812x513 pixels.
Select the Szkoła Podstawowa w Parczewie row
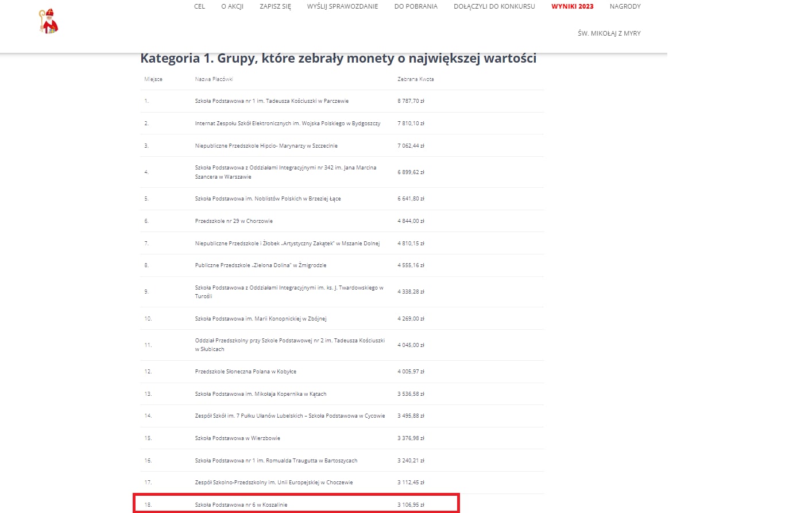(272, 101)
